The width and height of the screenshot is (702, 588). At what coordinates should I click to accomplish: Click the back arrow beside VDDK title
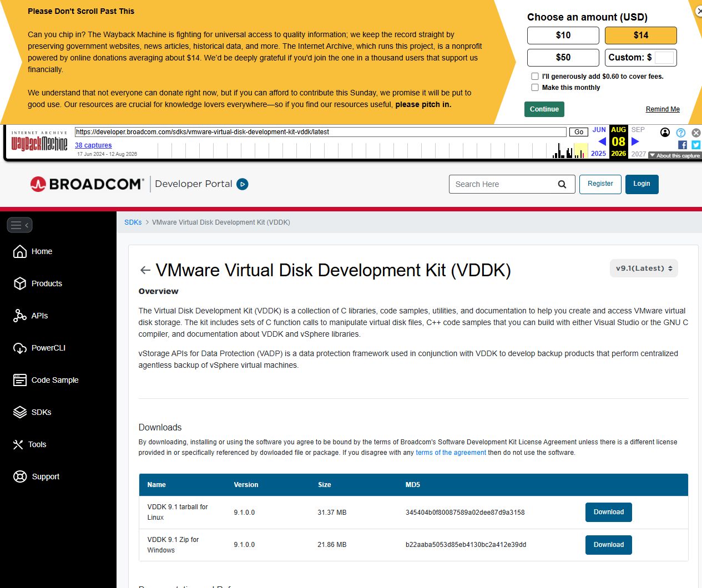click(145, 270)
